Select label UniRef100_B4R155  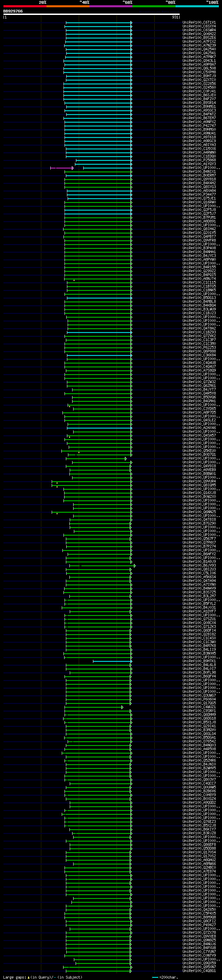[199, 267]
